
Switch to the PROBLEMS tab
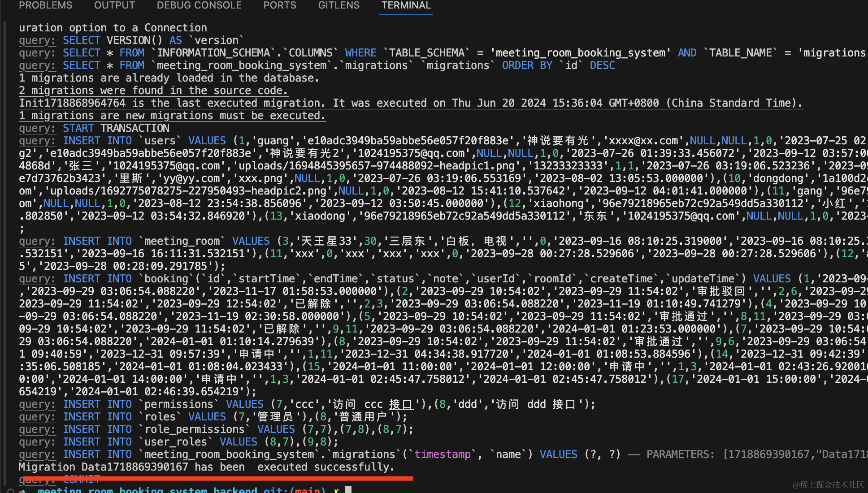[x=45, y=5]
